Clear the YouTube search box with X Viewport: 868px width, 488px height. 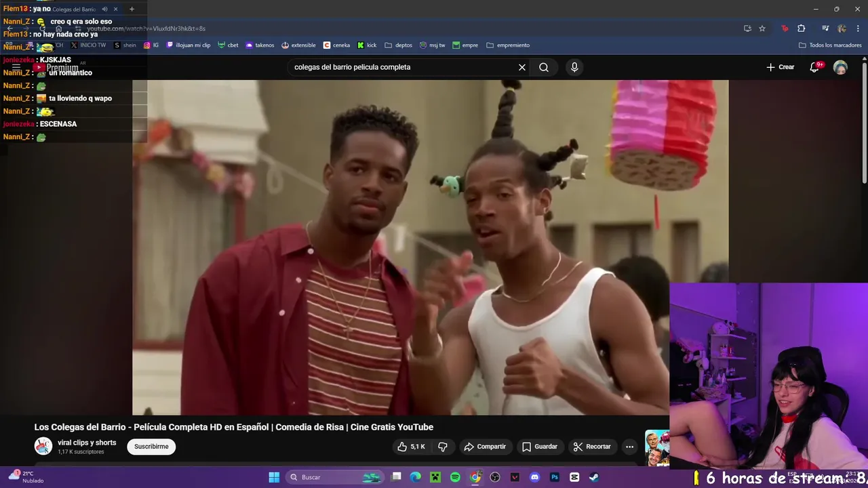pos(522,67)
